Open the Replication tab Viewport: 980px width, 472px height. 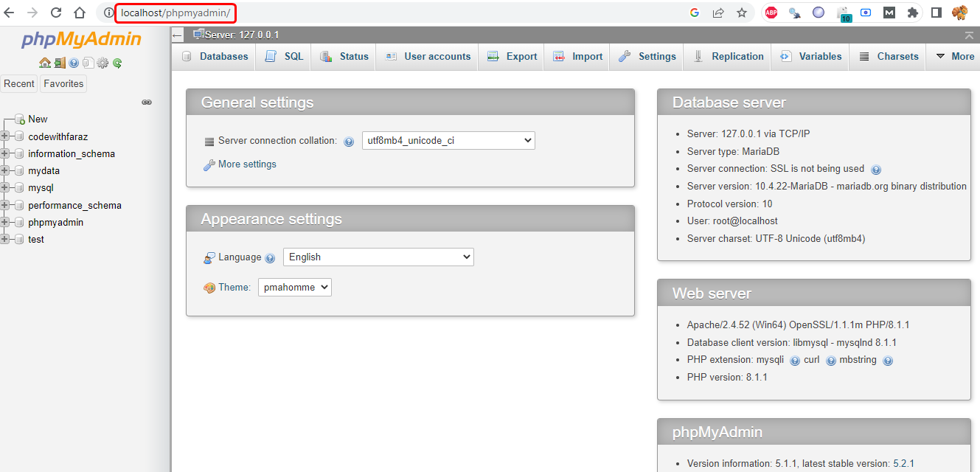729,56
